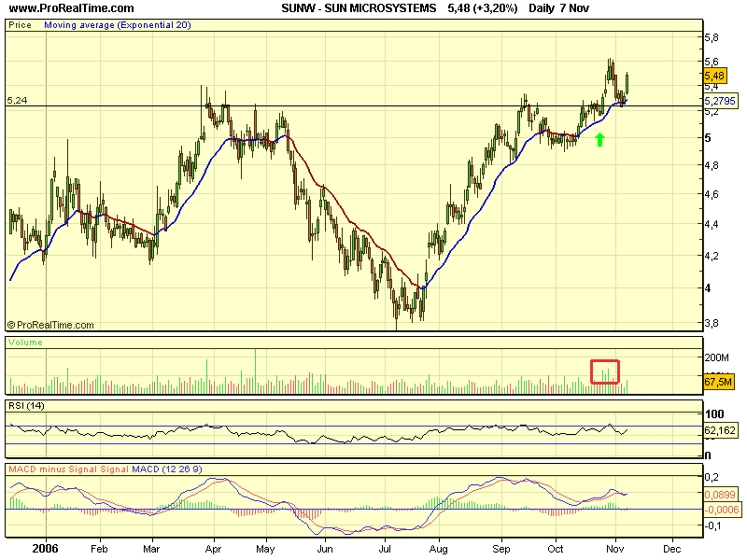Click the Aug date axis label
This screenshot has width=747, height=560.
pyautogui.click(x=438, y=549)
